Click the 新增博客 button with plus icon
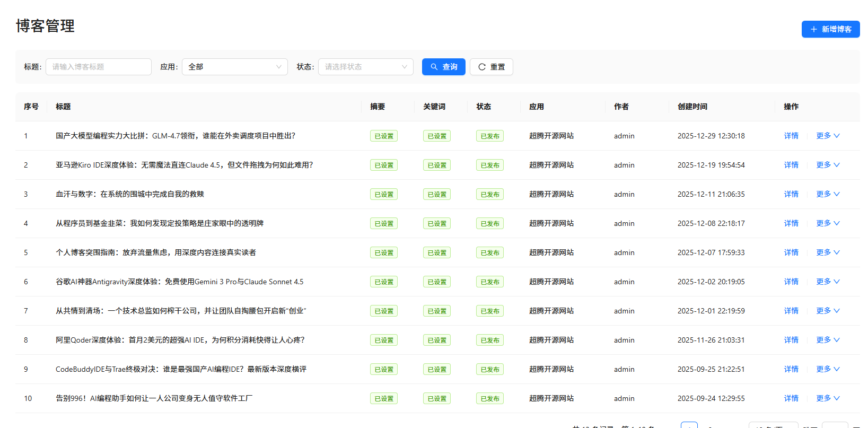Viewport: 868px width, 428px height. click(830, 29)
